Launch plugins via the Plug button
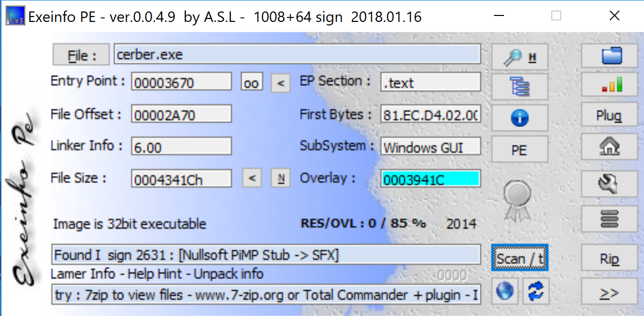Screen dimensions: 644x316 tap(609, 115)
